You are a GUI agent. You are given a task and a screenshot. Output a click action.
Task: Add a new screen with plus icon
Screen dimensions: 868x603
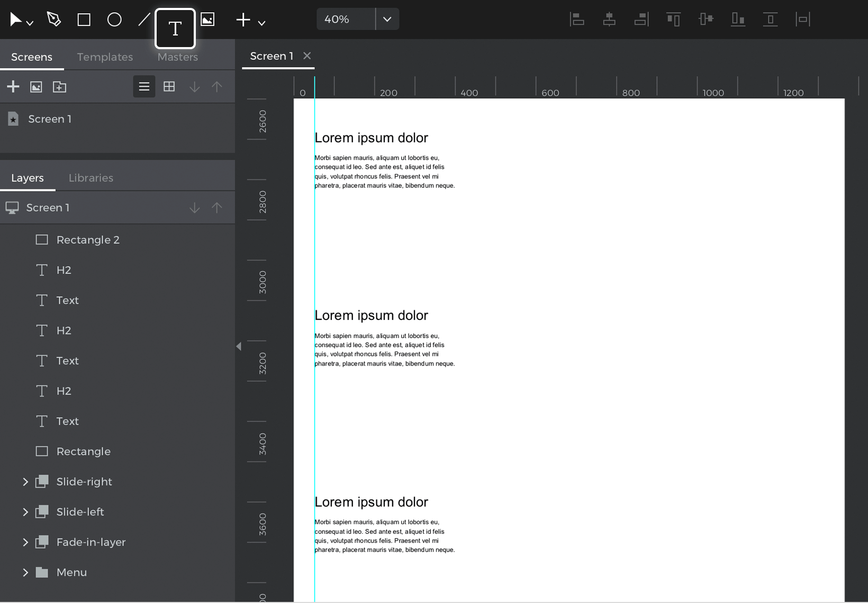pyautogui.click(x=13, y=87)
